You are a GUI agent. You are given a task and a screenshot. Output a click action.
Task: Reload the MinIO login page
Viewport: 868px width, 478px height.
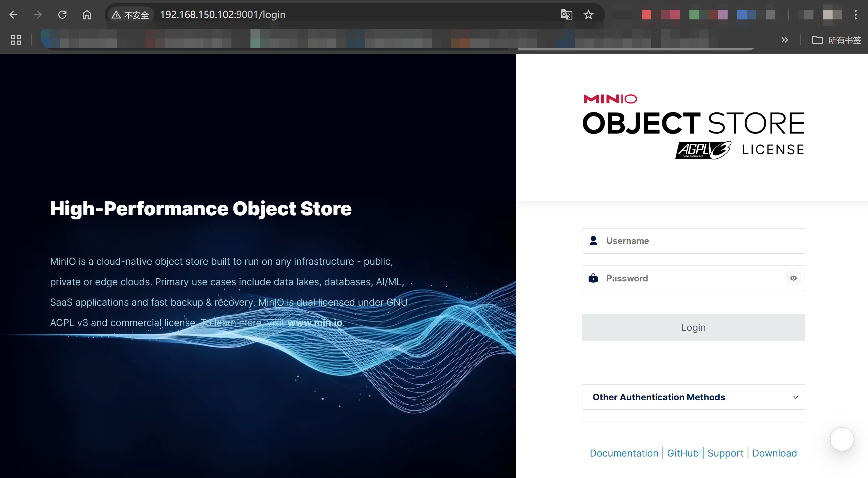pos(62,15)
